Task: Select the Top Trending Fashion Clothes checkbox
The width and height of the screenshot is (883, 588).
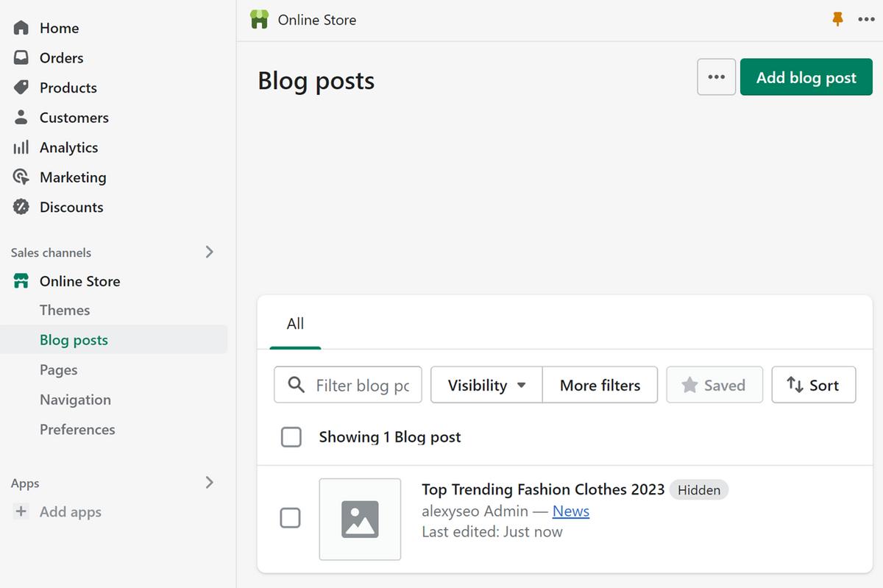Action: tap(291, 518)
